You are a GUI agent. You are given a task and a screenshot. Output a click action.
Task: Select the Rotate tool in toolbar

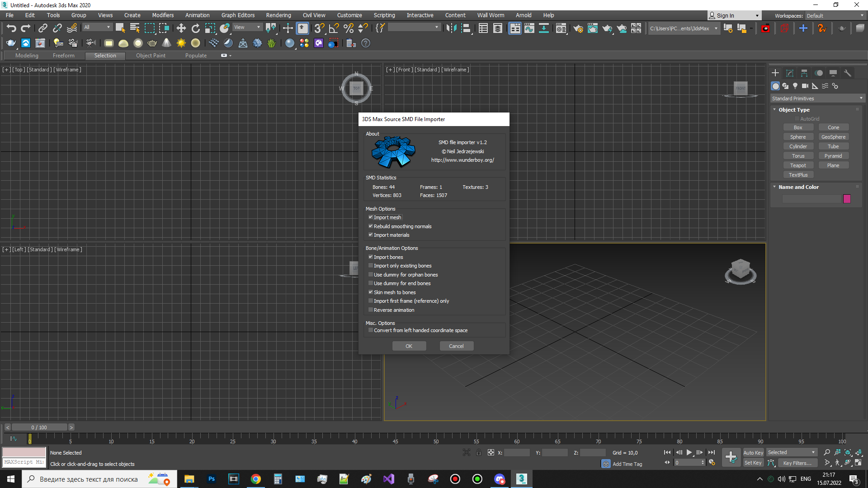(195, 28)
